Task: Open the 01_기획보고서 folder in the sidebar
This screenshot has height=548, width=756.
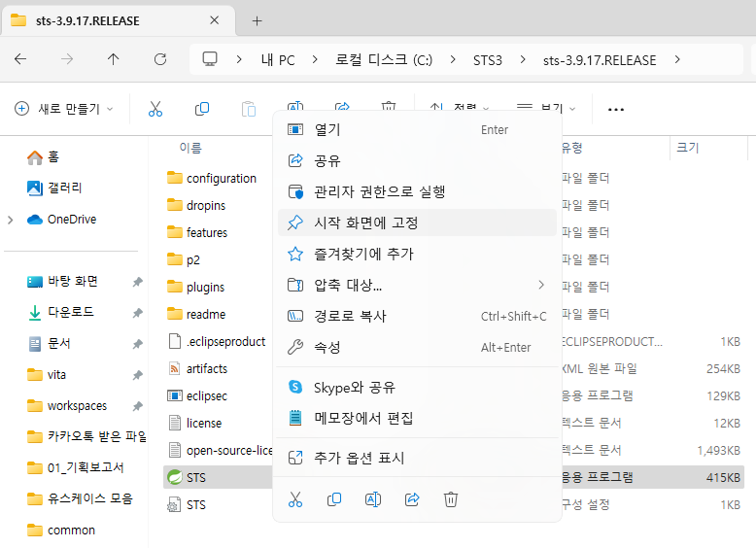Action: click(x=76, y=467)
